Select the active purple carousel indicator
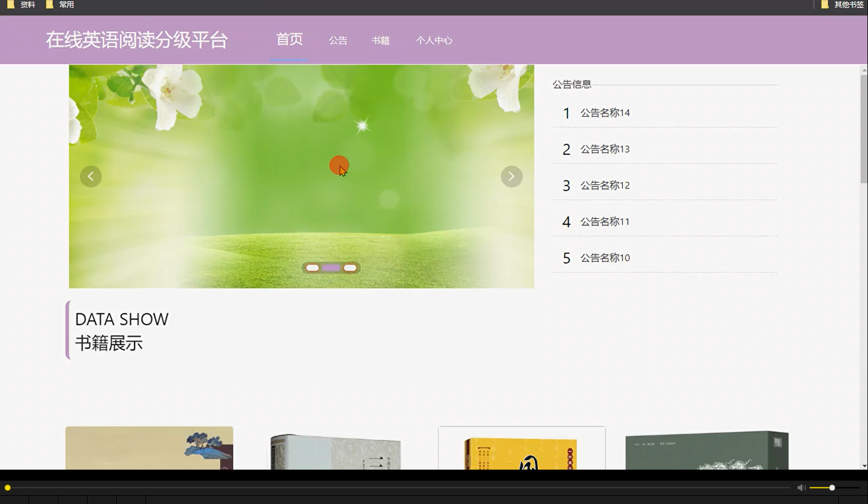Screen dimensions: 868x504 click(x=331, y=267)
